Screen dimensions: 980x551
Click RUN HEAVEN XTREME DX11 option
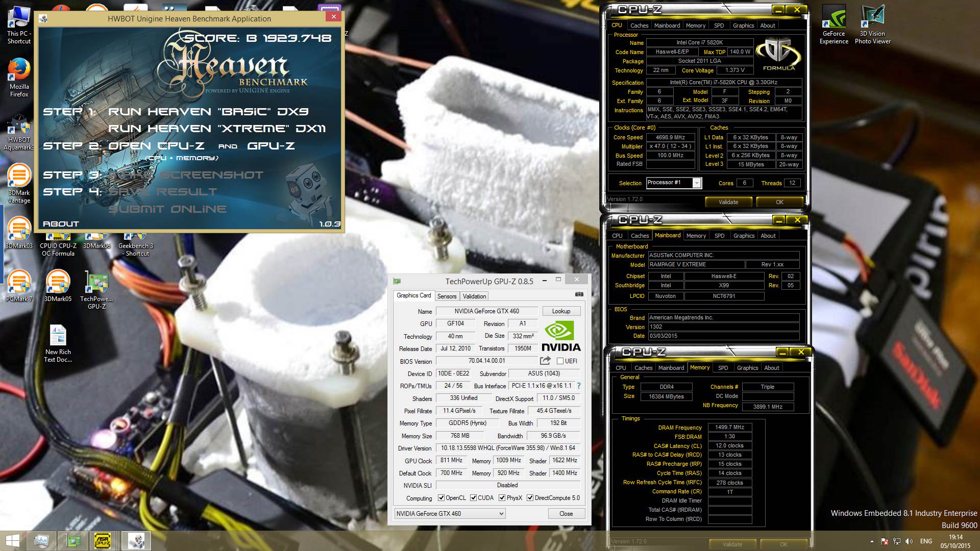[x=216, y=129]
